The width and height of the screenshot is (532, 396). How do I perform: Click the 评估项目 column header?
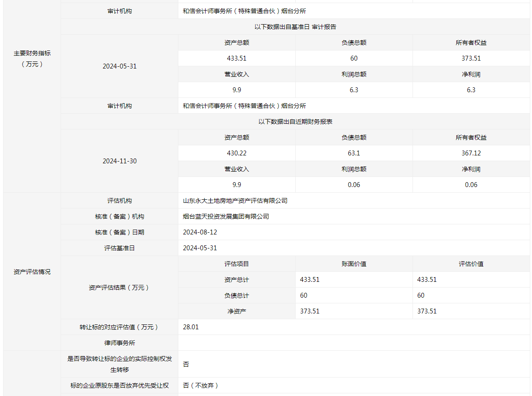[x=237, y=264]
